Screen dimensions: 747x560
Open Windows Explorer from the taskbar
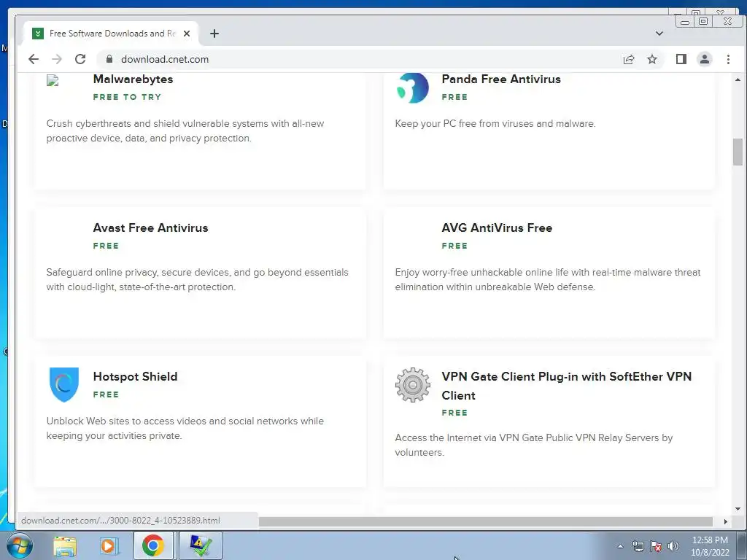[65, 545]
